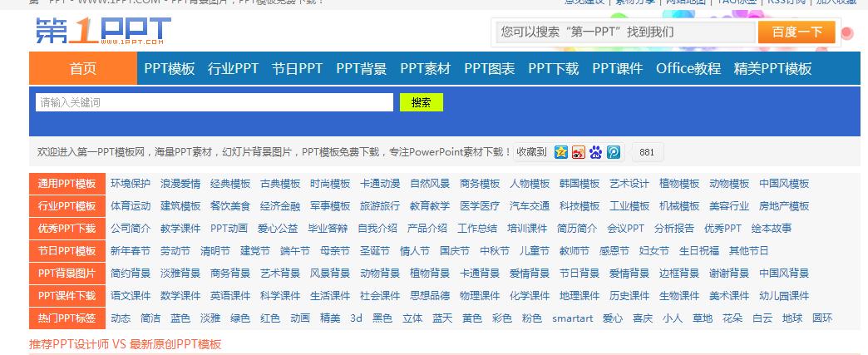This screenshot has height=355, width=868.
Task: Open the 风景背景 background link
Action: point(330,273)
